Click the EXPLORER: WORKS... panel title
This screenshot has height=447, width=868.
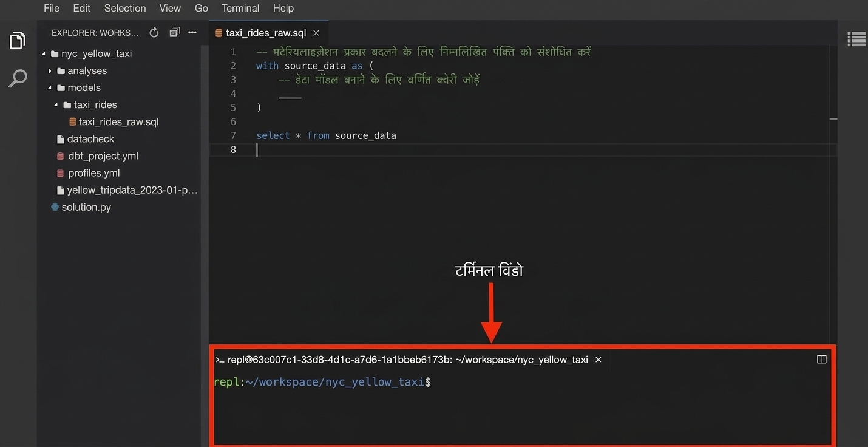pyautogui.click(x=95, y=33)
